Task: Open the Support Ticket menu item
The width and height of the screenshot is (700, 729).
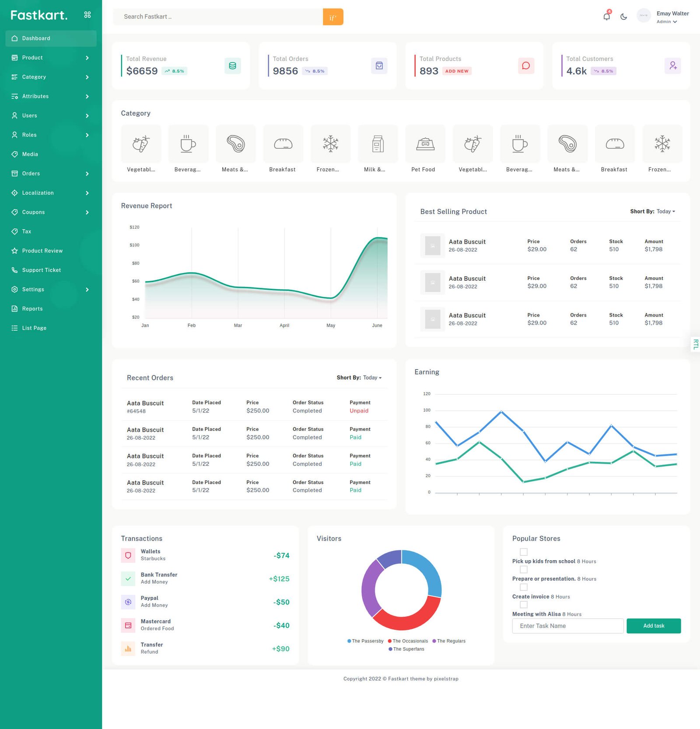Action: click(x=42, y=270)
